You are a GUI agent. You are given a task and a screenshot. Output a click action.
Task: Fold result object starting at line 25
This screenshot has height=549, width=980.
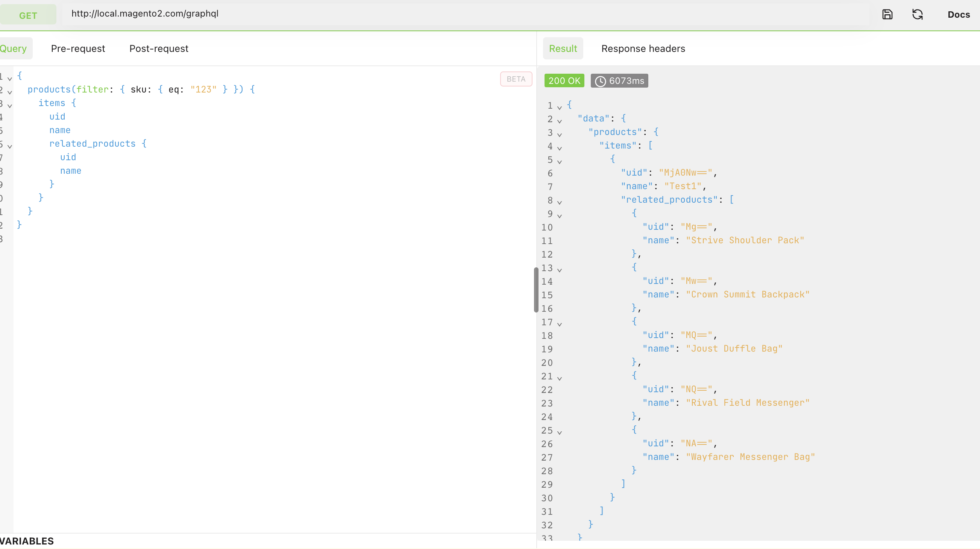[559, 432]
